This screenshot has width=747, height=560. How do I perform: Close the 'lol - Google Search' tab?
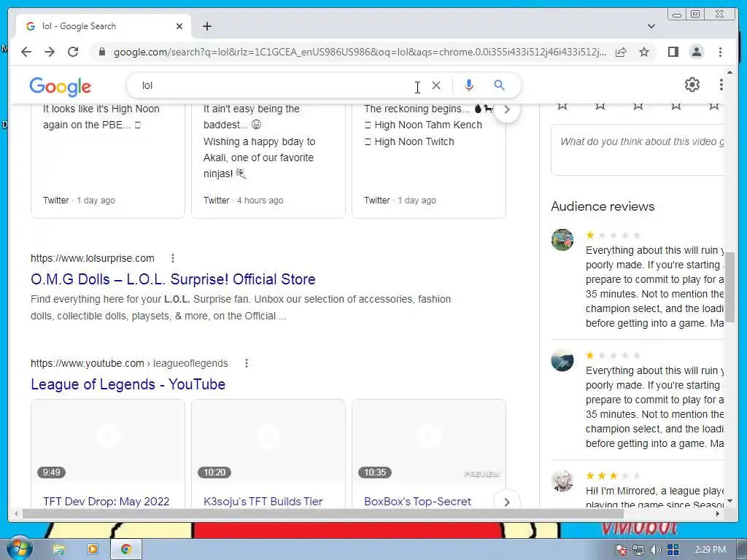[x=179, y=26]
